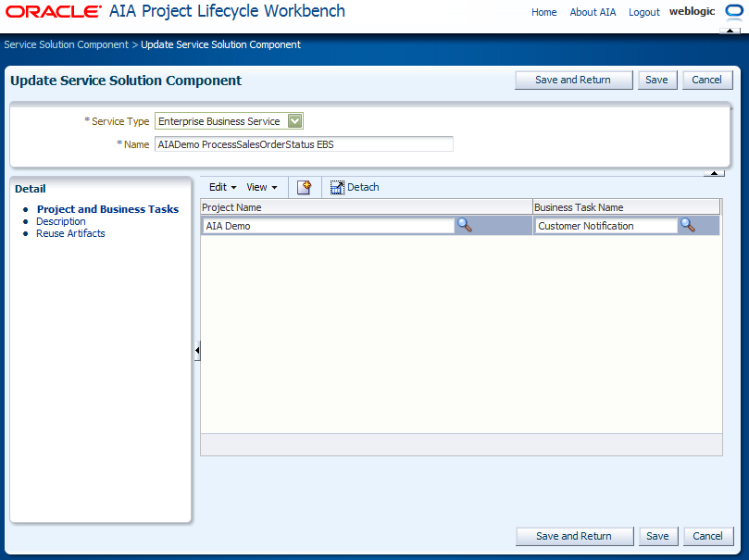The height and width of the screenshot is (560, 749).
Task: Click the Customer Notification task field
Action: [605, 226]
